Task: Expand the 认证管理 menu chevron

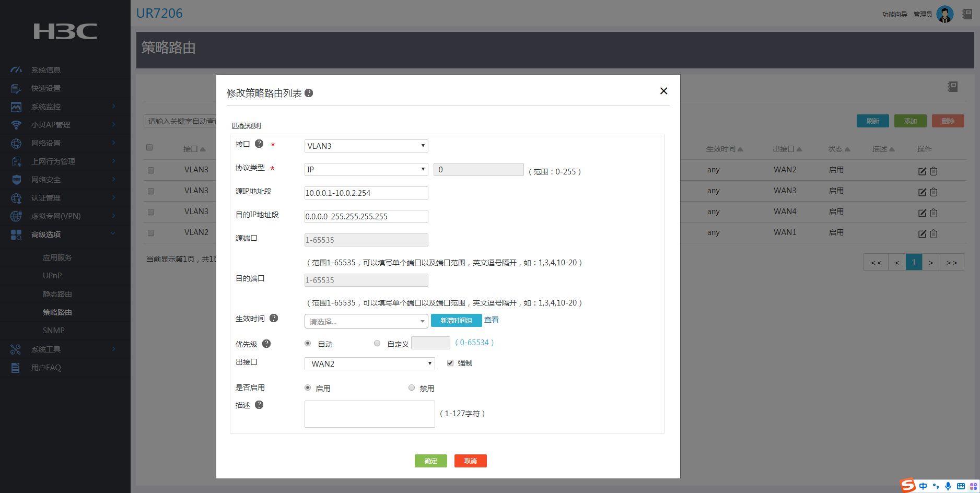Action: [113, 197]
